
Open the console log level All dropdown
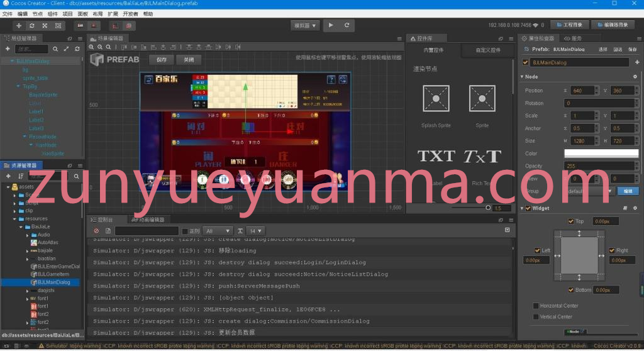pos(218,231)
